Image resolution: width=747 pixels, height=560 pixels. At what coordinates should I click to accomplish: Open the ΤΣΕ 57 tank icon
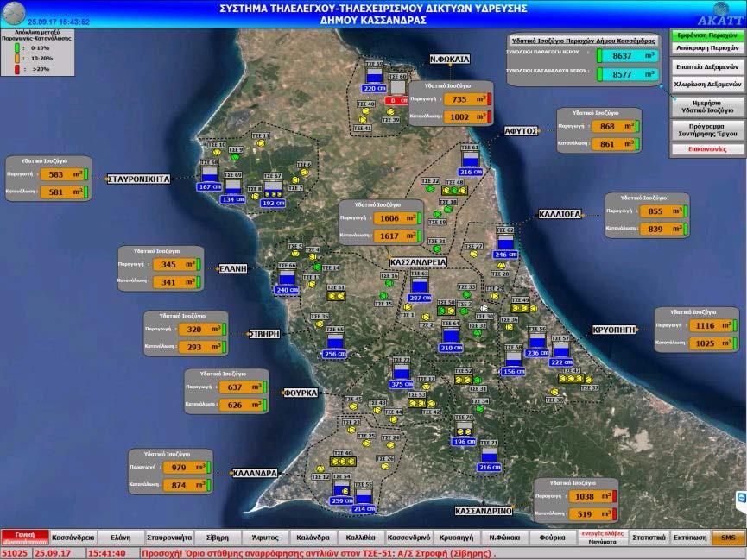click(560, 350)
